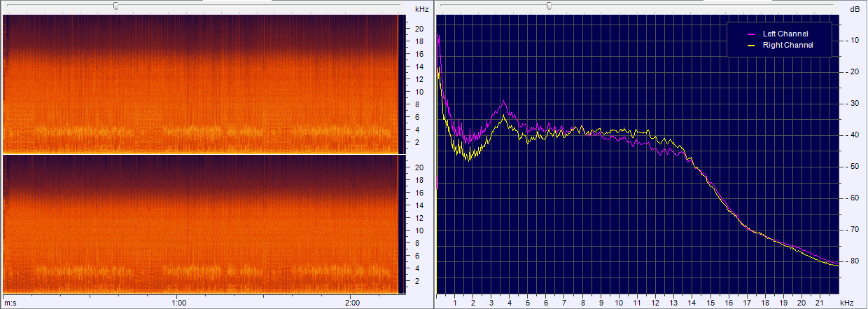Image resolution: width=868 pixels, height=309 pixels.
Task: Click the magenta curve's low-frequency peak at far left
Action: pos(438,35)
